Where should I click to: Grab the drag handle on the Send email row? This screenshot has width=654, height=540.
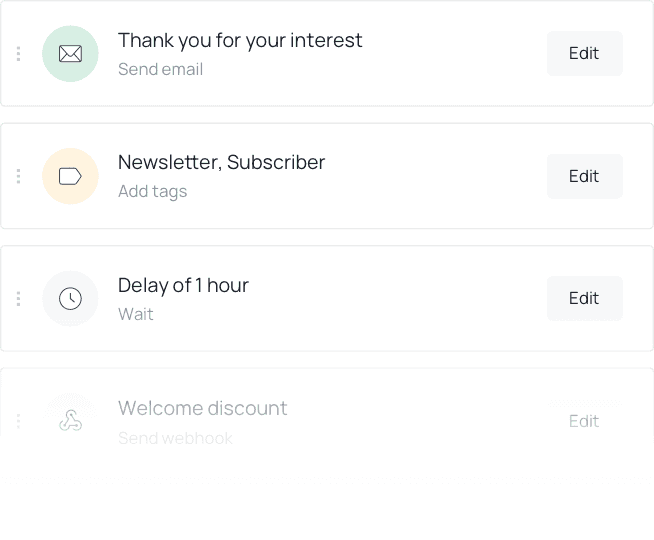coord(18,54)
